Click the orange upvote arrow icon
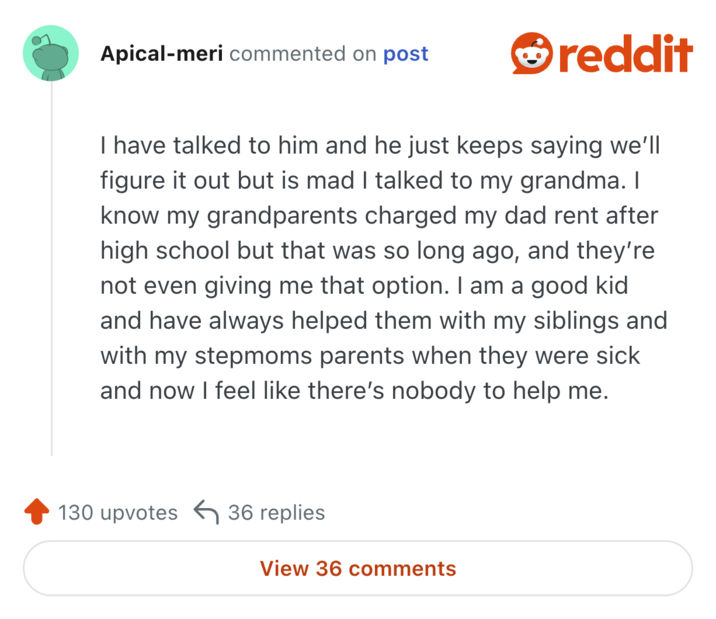The width and height of the screenshot is (716, 619). click(36, 513)
